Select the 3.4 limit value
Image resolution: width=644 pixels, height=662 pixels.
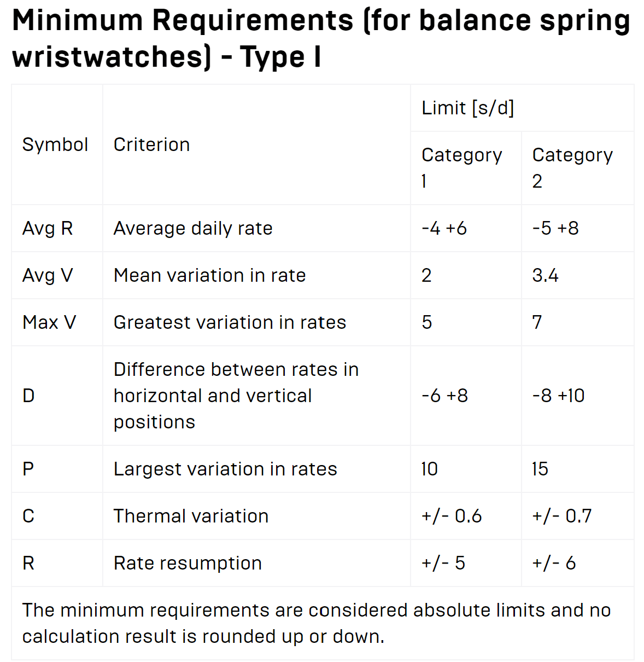[546, 275]
